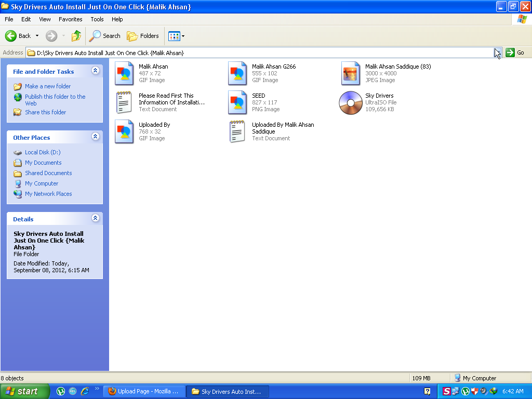This screenshot has height=399, width=532.
Task: Click the Malik Ahsan G266 file name
Action: [x=274, y=66]
